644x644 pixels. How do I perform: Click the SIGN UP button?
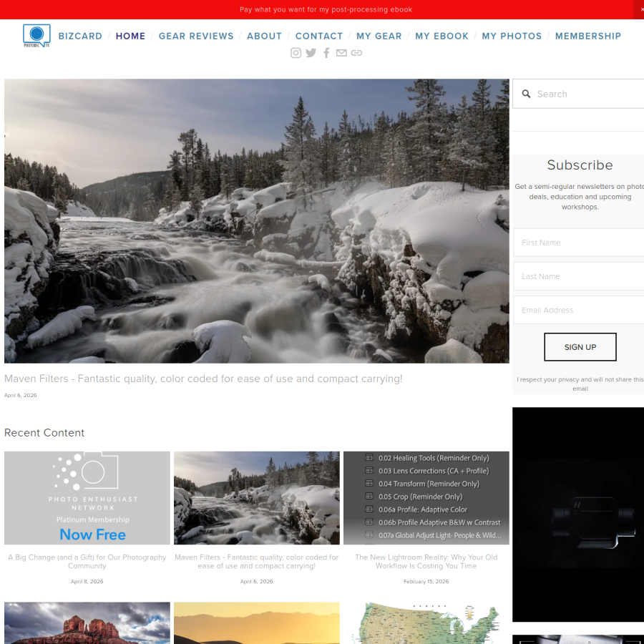(580, 347)
